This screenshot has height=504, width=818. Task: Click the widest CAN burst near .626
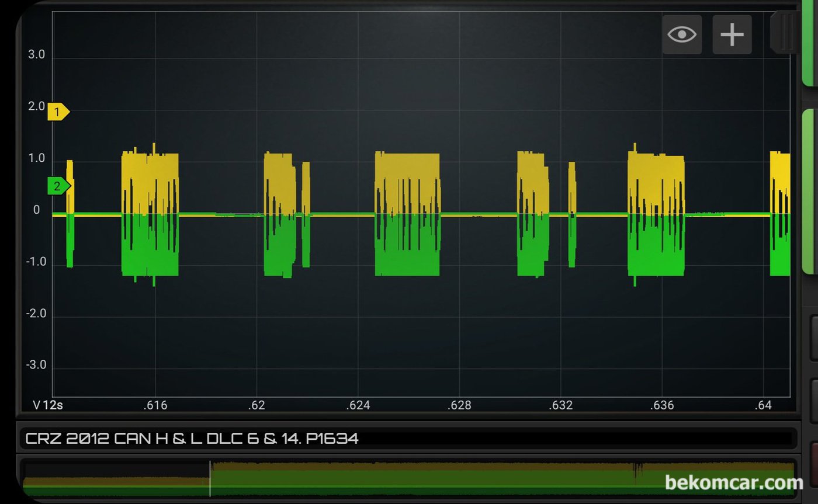pyautogui.click(x=407, y=213)
